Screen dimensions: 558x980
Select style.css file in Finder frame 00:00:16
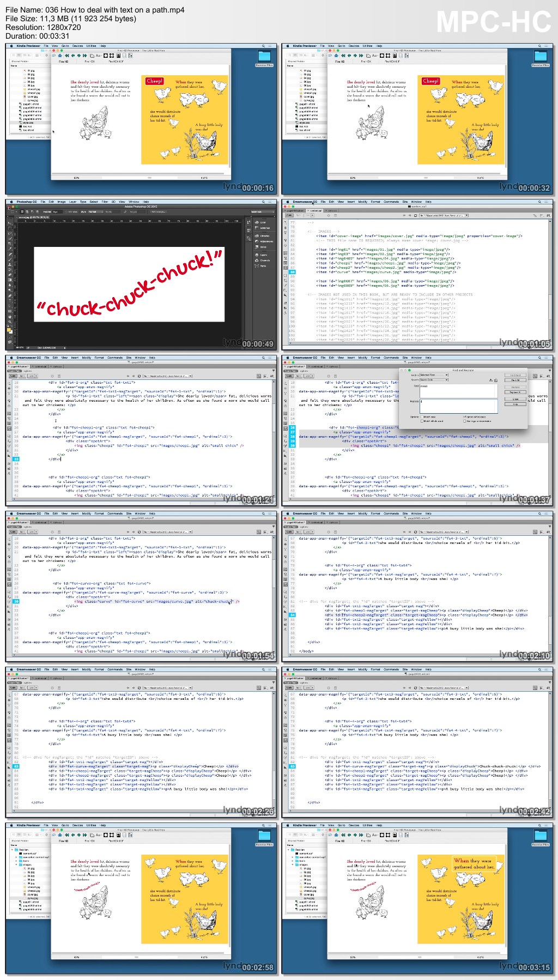point(28,123)
